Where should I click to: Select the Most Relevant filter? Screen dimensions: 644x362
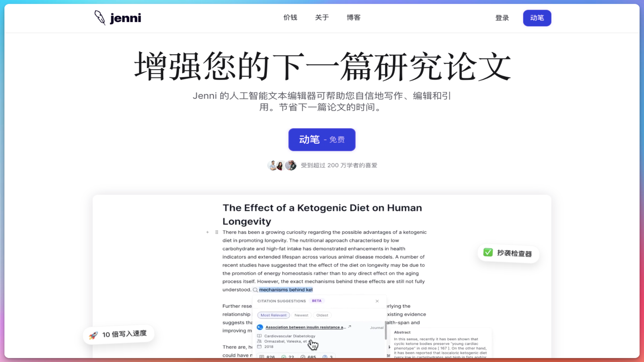click(273, 315)
